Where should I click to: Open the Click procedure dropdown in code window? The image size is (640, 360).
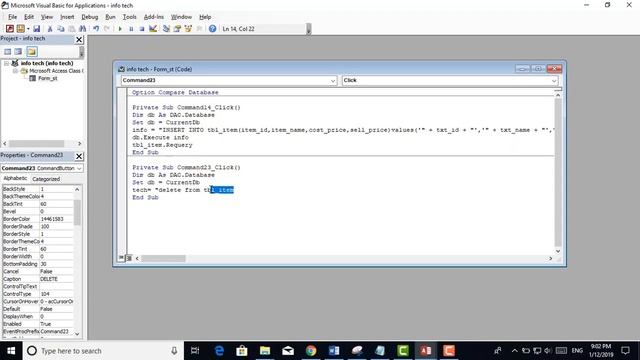click(x=554, y=80)
